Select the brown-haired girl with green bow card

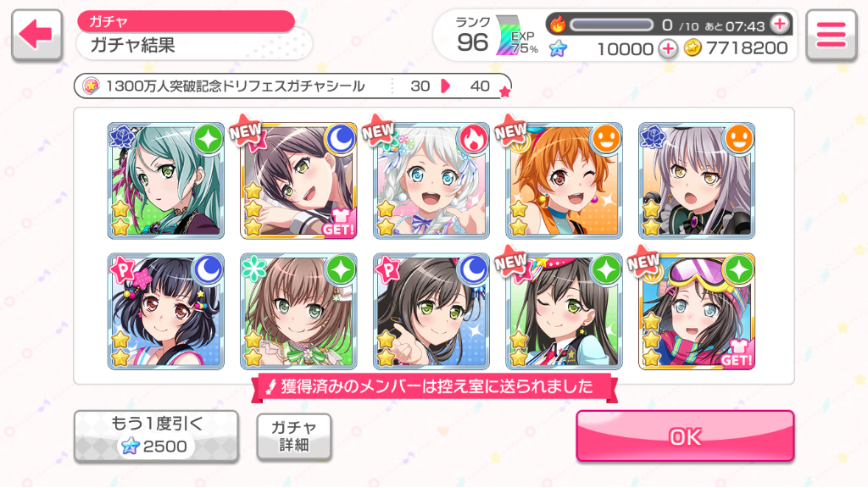[x=298, y=312]
